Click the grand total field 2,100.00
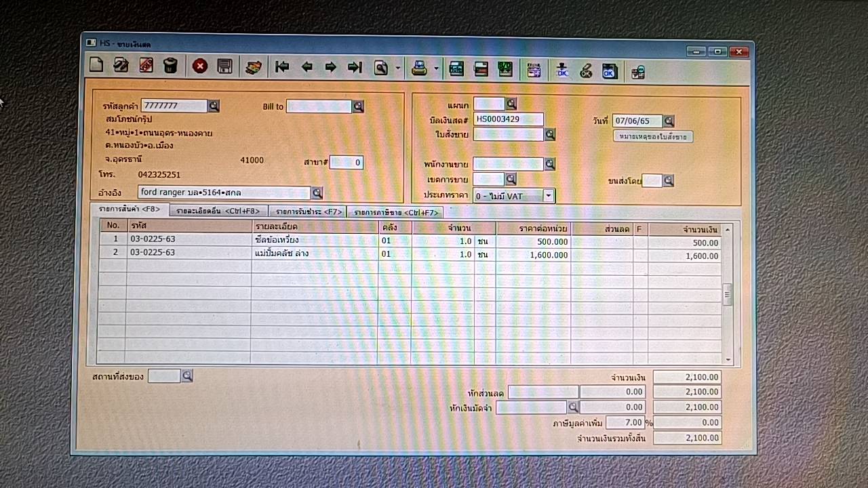The image size is (868, 488). (x=687, y=439)
